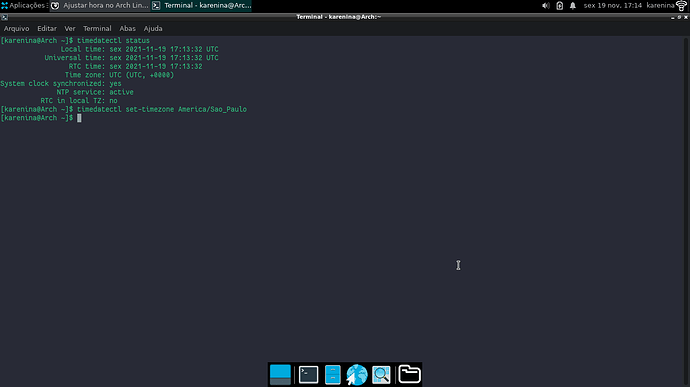Click the 'timedatectl status' command line
This screenshot has width=690, height=387.
pyautogui.click(x=75, y=41)
